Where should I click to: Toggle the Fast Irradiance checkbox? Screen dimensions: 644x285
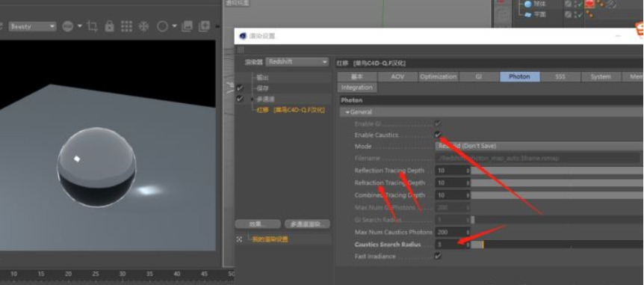(439, 256)
